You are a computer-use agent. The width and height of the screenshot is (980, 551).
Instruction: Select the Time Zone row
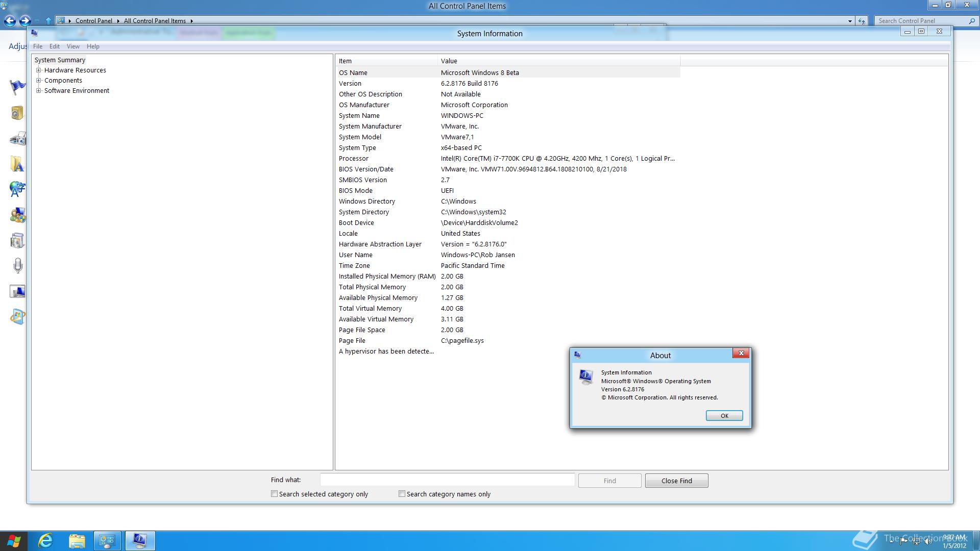[x=508, y=265]
